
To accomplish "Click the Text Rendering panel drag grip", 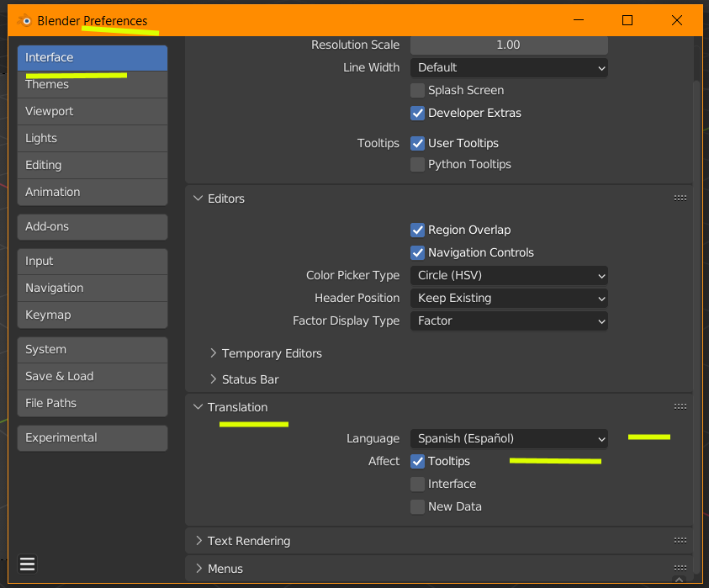I will (680, 541).
